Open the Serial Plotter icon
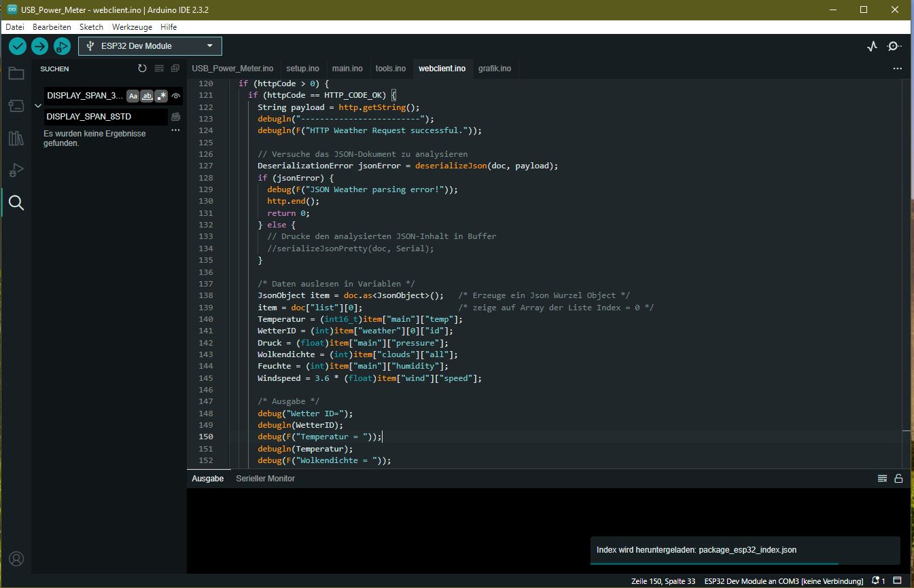Screen dimensions: 914x588 [x=873, y=46]
